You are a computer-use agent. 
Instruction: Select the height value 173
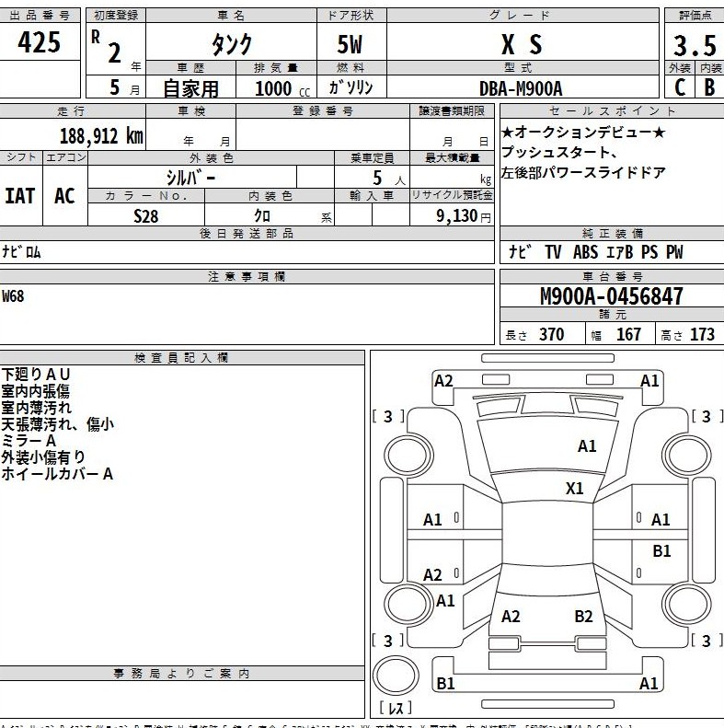point(702,334)
